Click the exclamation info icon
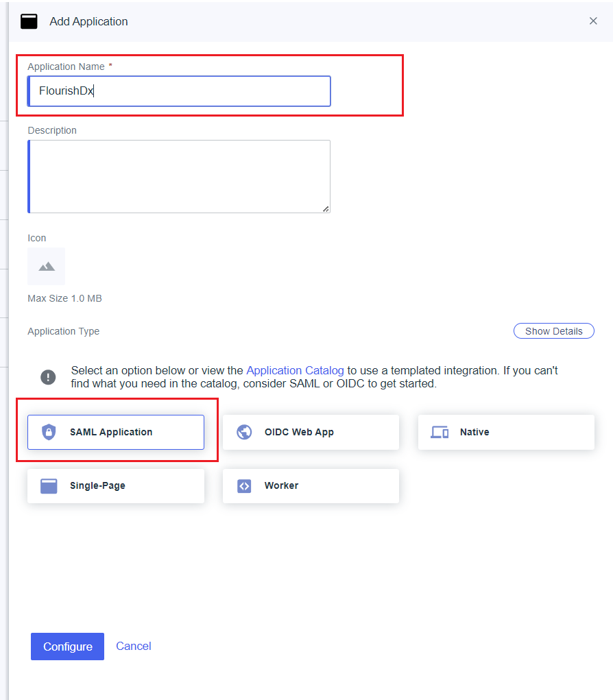Viewport: 613px width, 700px height. click(x=48, y=377)
